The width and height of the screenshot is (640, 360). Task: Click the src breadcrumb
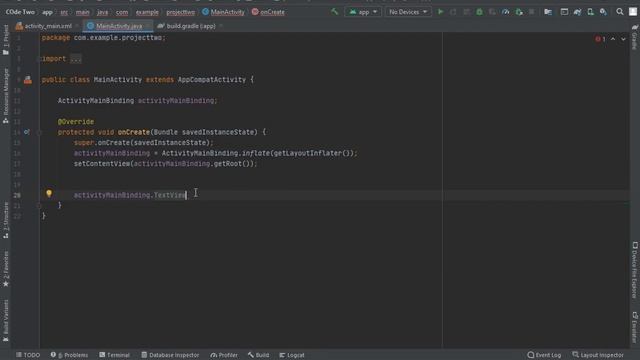click(x=64, y=12)
